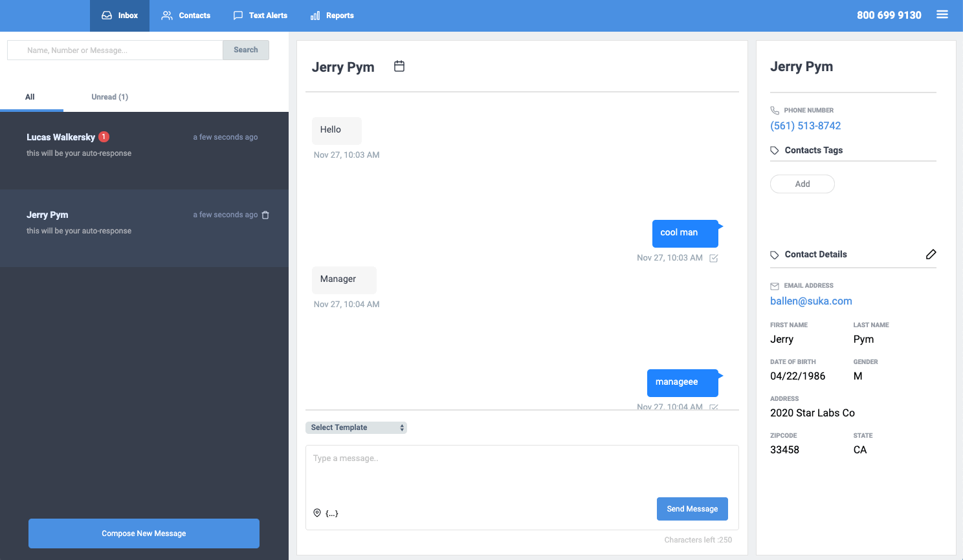Image resolution: width=963 pixels, height=560 pixels.
Task: Click the Characters left :250 counter
Action: pyautogui.click(x=698, y=540)
